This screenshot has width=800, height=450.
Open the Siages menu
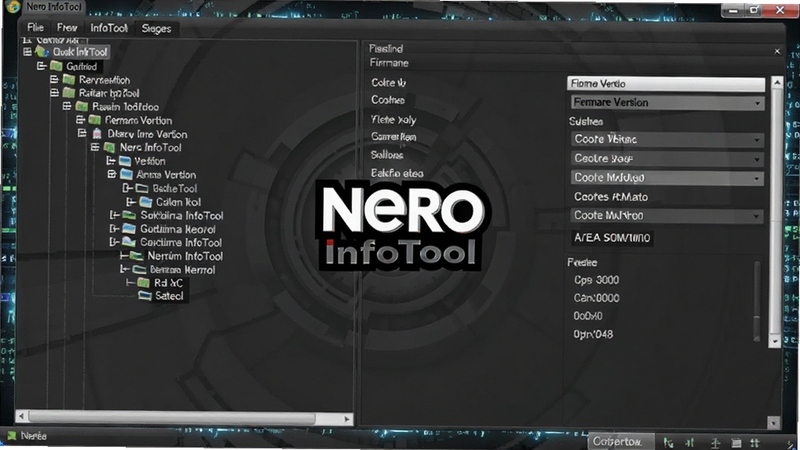(156, 29)
